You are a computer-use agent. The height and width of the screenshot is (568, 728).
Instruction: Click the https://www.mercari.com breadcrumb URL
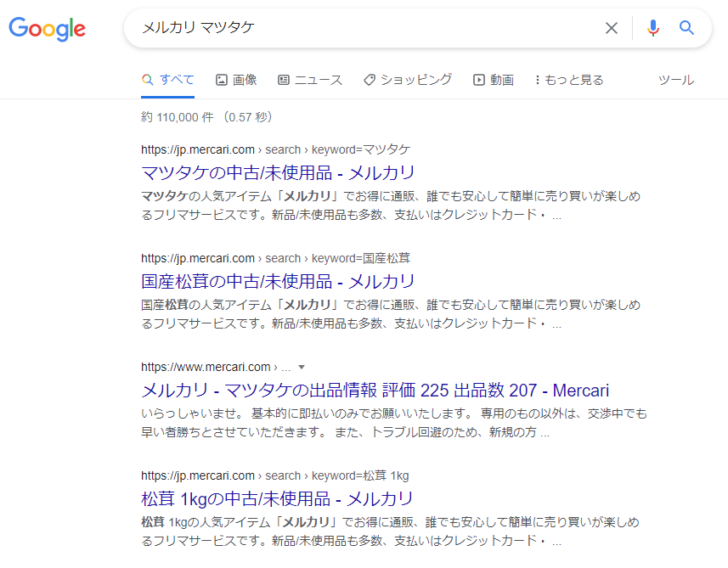click(x=216, y=367)
